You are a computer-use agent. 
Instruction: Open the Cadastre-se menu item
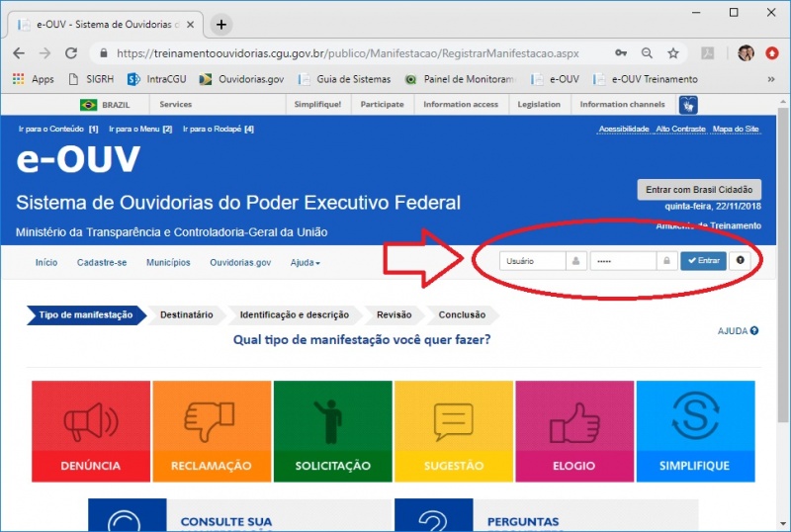(x=102, y=263)
